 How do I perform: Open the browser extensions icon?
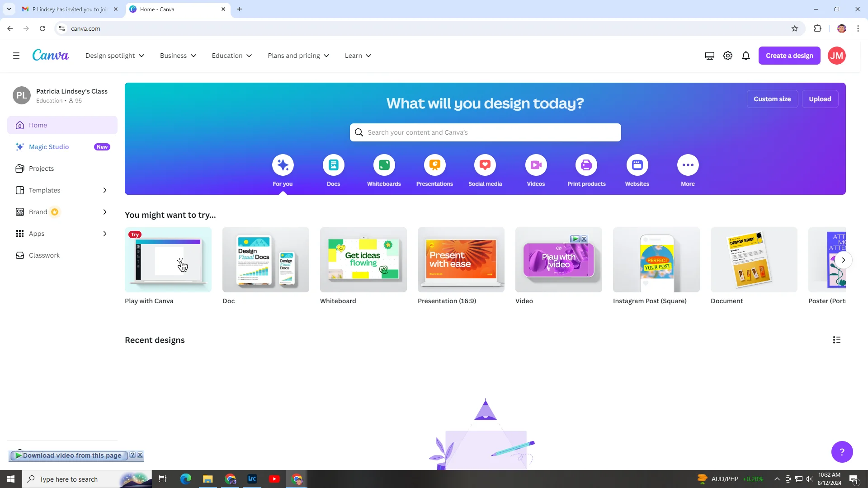[817, 28]
